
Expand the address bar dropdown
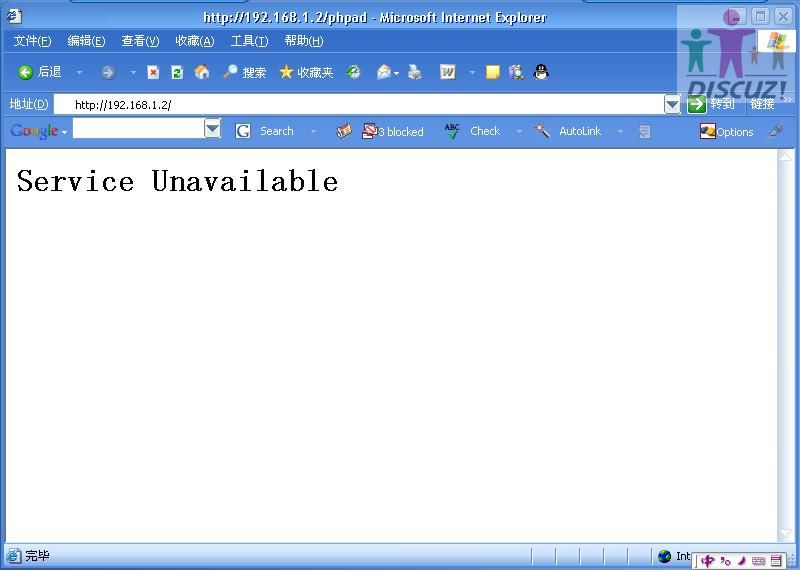pyautogui.click(x=672, y=105)
